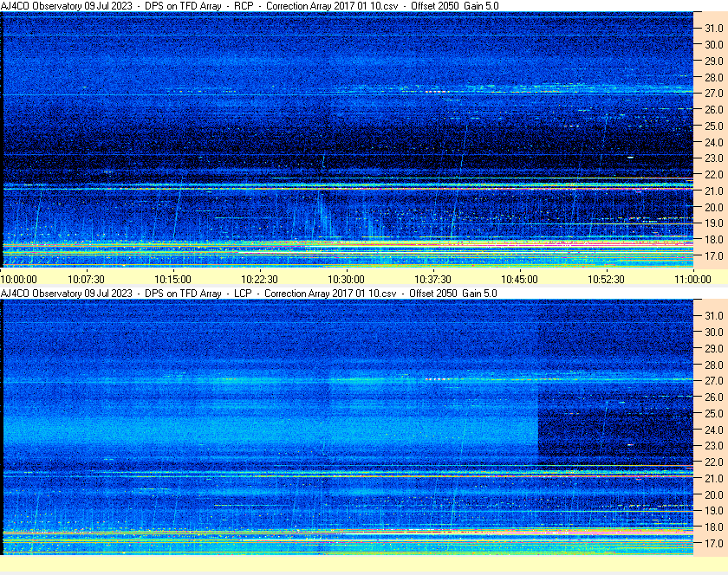
Task: Click the 21.0 frequency label on LCP plot
Action: (x=714, y=478)
